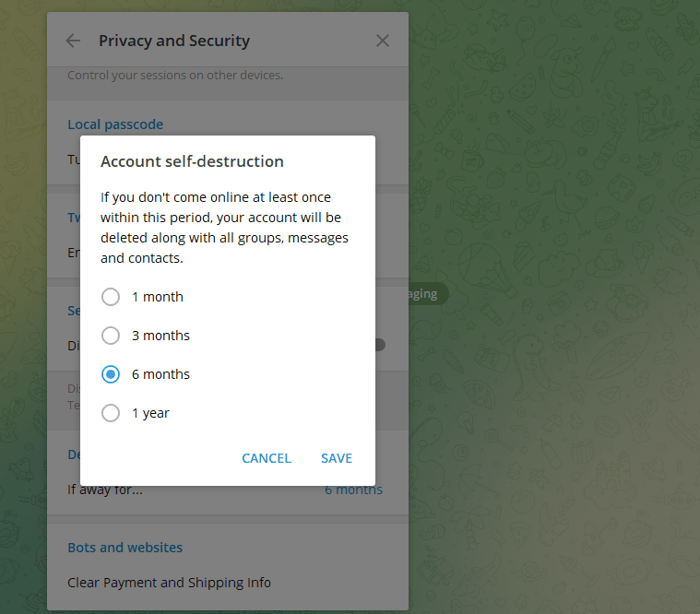Pick the 6 months radio option
Screen dimensions: 700x614
[x=111, y=374]
